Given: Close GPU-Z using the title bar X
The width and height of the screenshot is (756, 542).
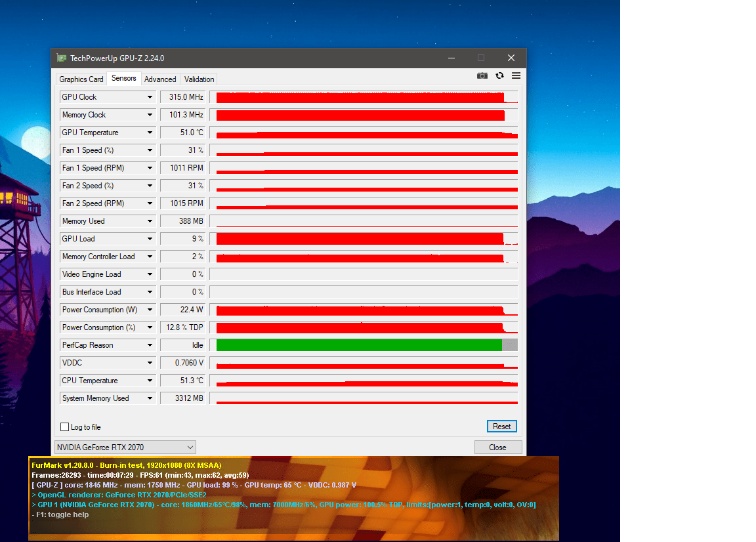Looking at the screenshot, I should [511, 58].
